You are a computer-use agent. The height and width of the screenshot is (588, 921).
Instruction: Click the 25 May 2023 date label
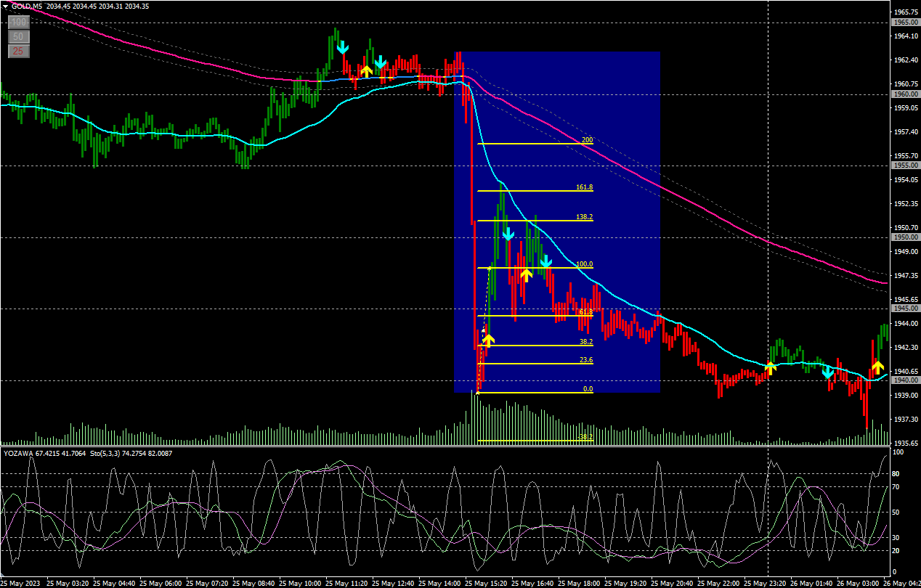pos(22,583)
